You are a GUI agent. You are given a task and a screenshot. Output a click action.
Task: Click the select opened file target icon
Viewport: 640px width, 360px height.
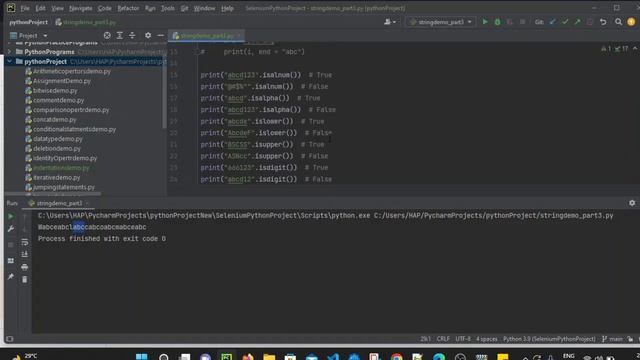pyautogui.click(x=107, y=36)
